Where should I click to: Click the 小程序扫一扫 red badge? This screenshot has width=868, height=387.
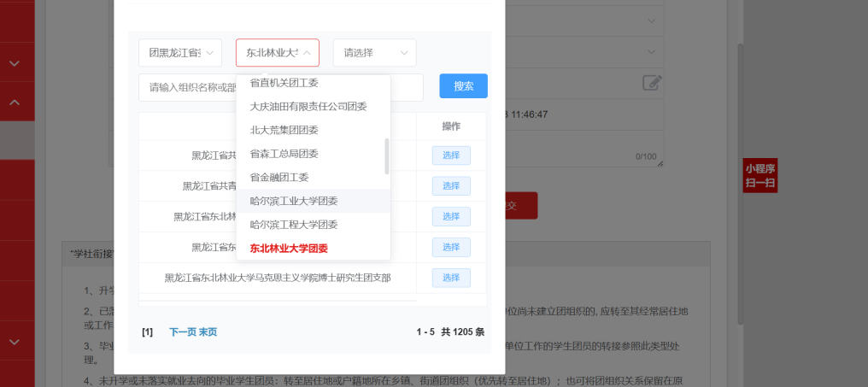pos(759,176)
